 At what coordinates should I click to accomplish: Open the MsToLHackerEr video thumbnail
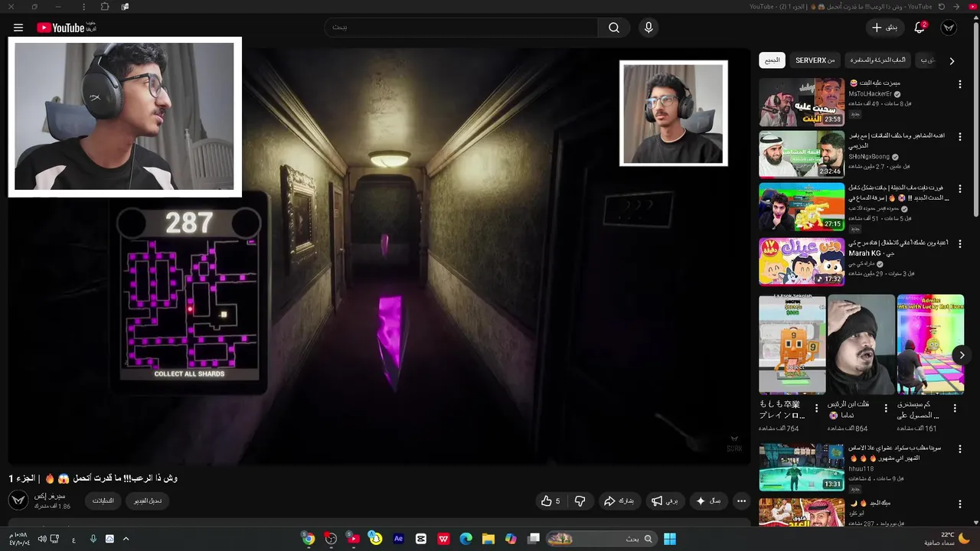coord(802,102)
